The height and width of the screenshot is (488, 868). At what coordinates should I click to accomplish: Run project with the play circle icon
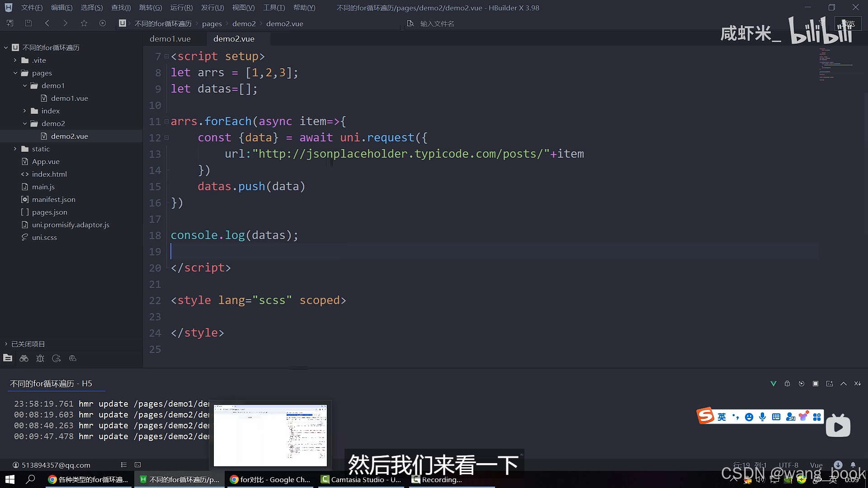pos(103,23)
